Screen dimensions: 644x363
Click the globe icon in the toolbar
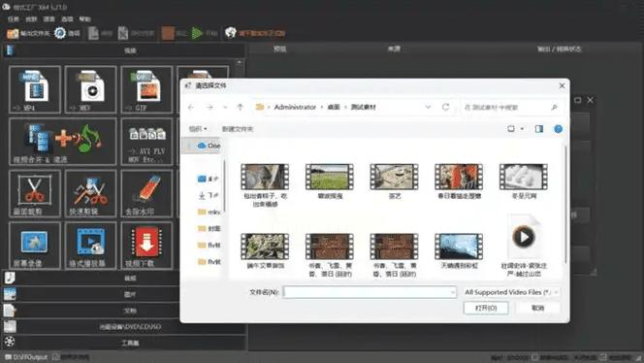[x=231, y=32]
